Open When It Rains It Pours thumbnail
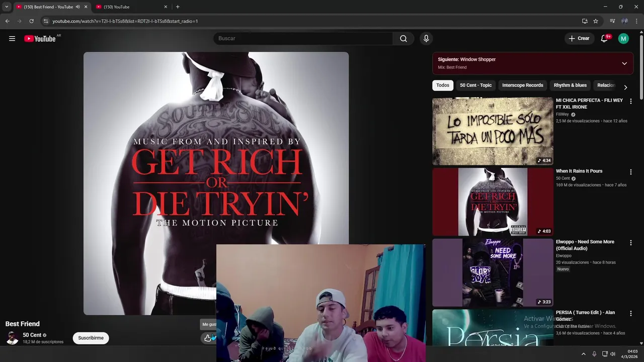The width and height of the screenshot is (644, 362). click(493, 202)
